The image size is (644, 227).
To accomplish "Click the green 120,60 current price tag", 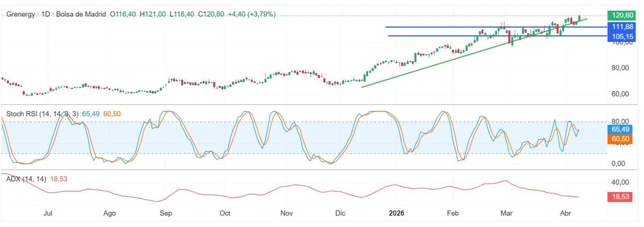I will tap(622, 15).
